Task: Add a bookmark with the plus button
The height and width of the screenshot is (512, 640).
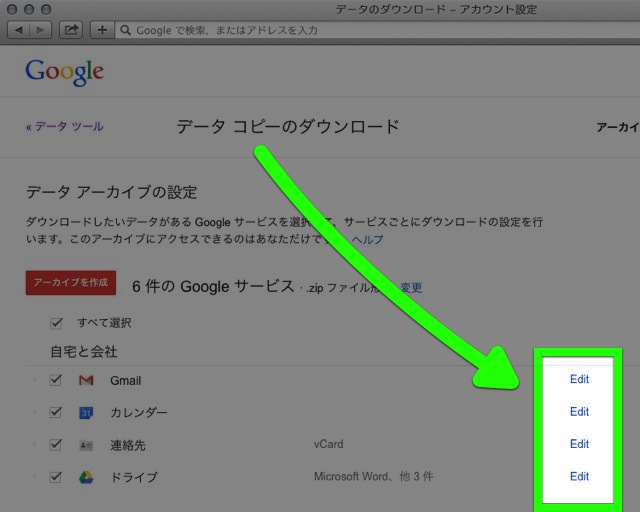Action: (x=102, y=30)
